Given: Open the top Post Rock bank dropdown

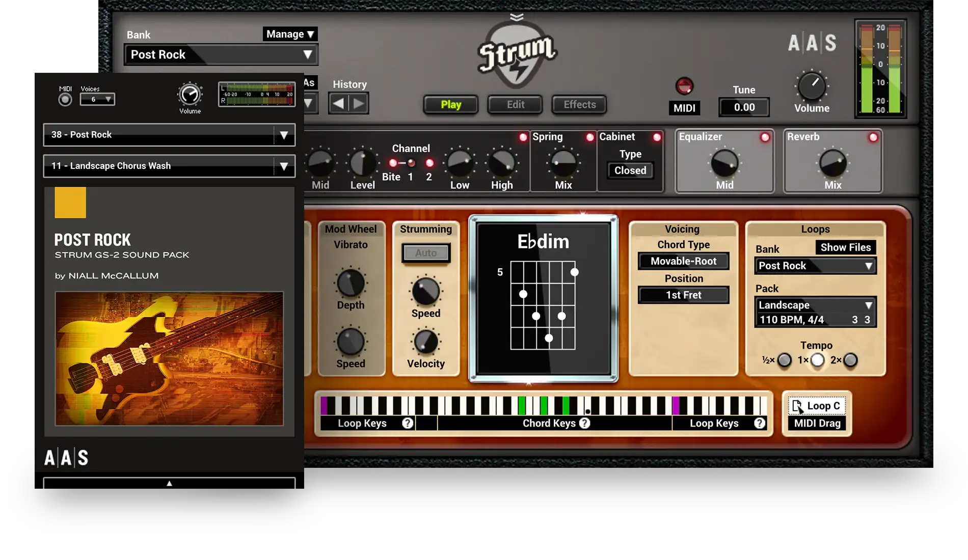Looking at the screenshot, I should (x=221, y=54).
